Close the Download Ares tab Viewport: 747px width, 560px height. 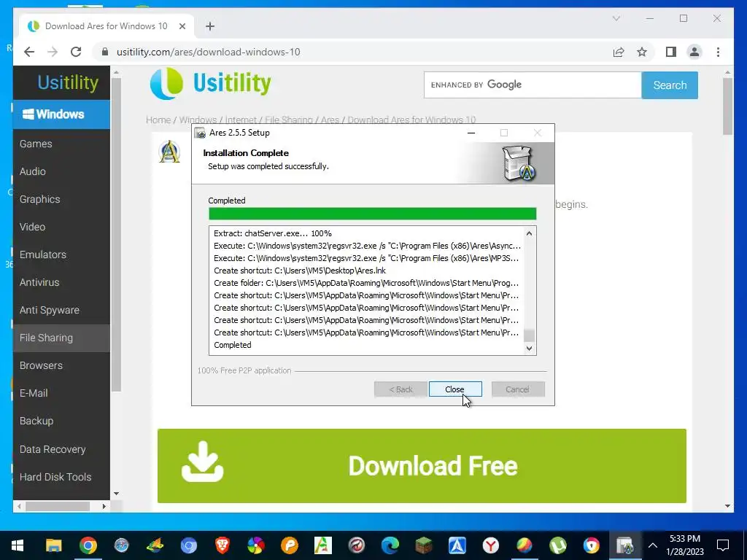(182, 26)
